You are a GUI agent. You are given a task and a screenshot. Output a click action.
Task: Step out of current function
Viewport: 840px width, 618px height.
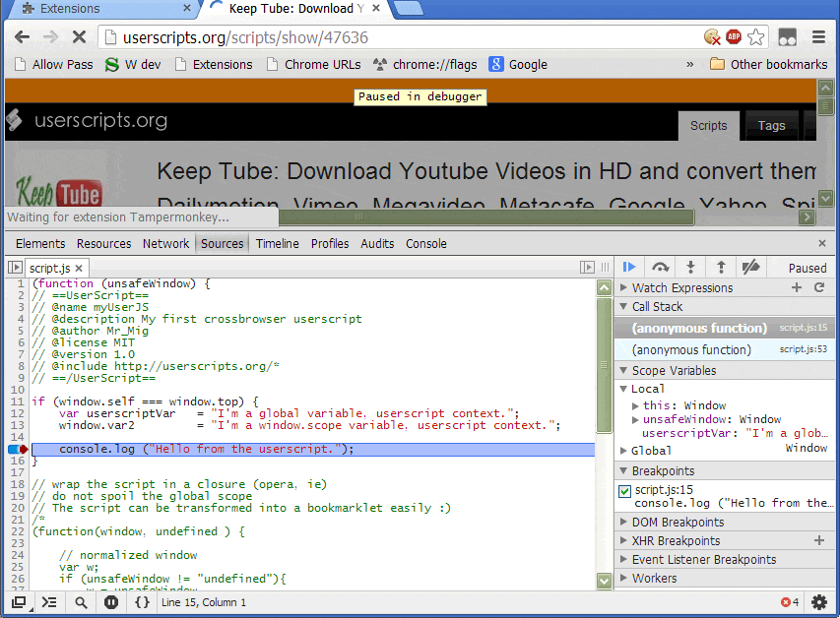(721, 267)
